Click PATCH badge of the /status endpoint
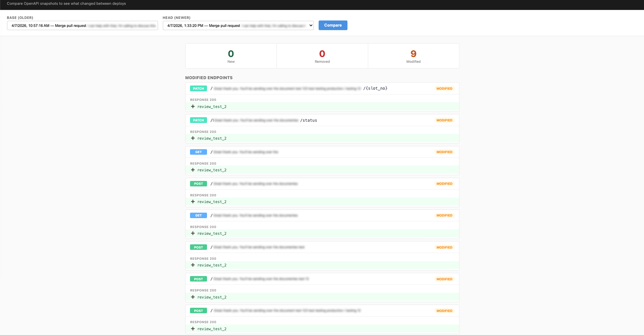The height and width of the screenshot is (335, 644). click(198, 120)
